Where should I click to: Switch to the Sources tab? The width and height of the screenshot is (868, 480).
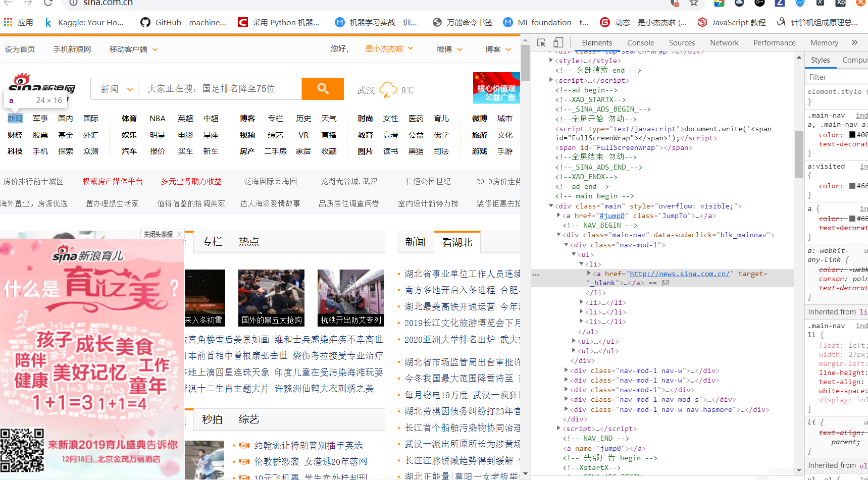coord(682,43)
